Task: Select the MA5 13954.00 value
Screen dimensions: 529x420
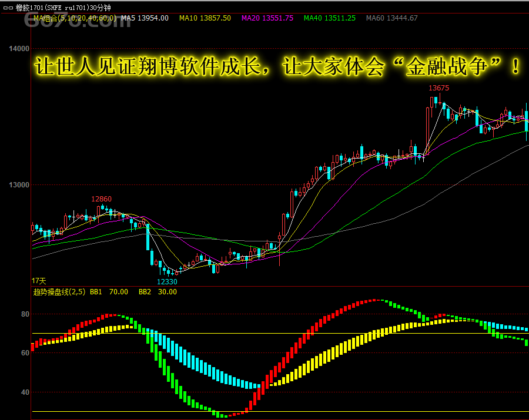Action: 145,18
